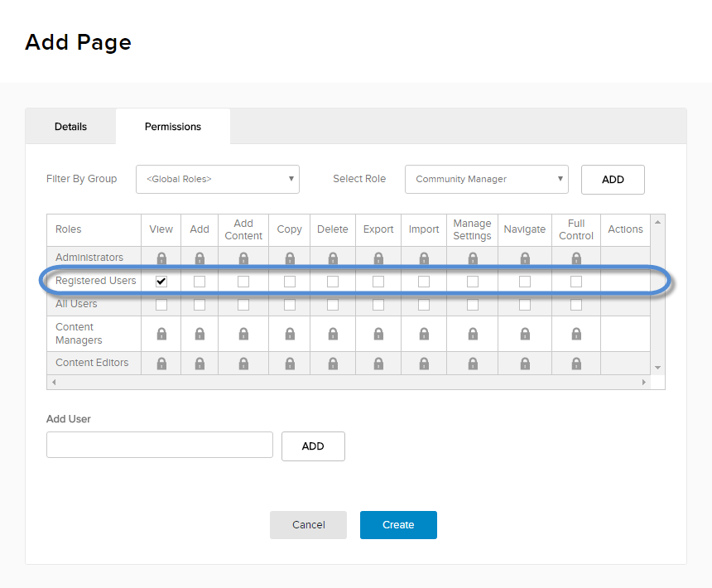The image size is (712, 588).
Task: Click Content Editors Add Content lock icon
Action: coord(243,364)
